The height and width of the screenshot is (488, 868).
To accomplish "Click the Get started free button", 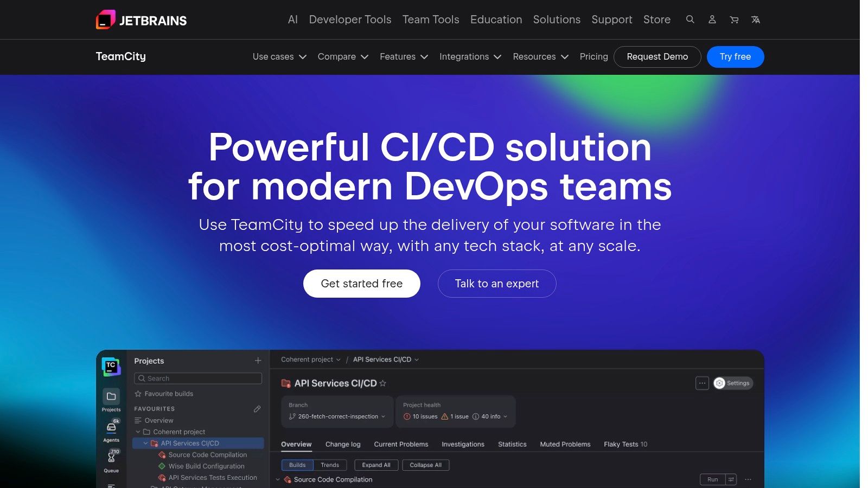I will click(361, 283).
